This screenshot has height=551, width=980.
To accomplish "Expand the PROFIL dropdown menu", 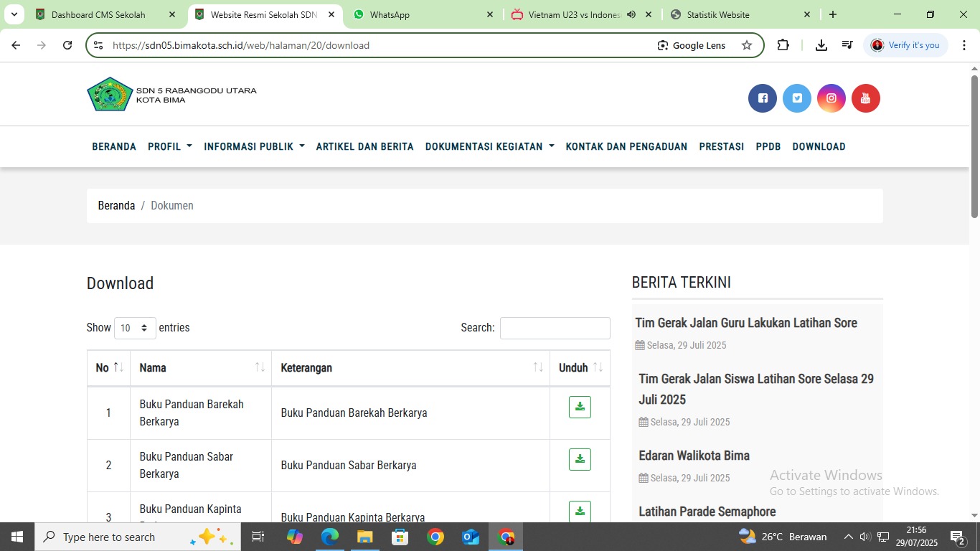I will (x=170, y=146).
